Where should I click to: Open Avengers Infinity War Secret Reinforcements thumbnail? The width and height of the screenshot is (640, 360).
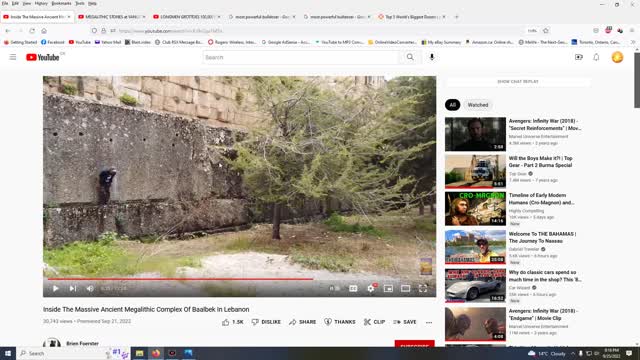tap(475, 134)
